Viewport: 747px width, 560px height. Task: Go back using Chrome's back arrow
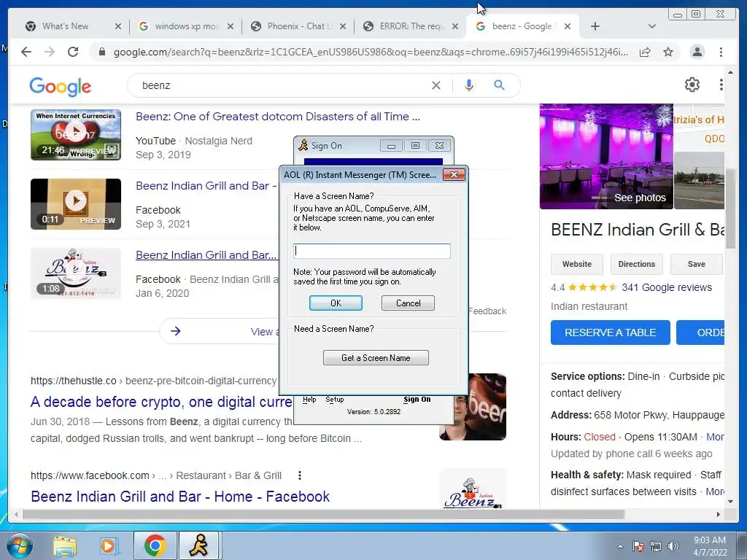[x=26, y=52]
